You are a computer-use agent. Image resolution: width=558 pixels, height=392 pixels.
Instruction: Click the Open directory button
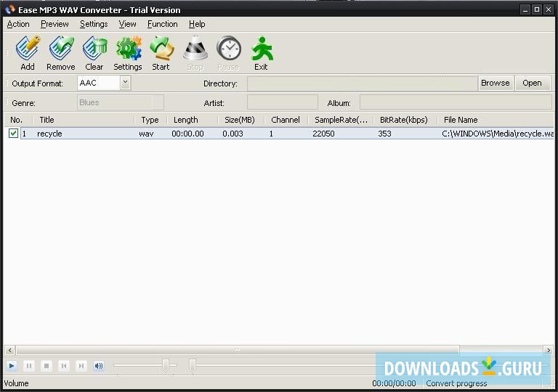pos(532,83)
